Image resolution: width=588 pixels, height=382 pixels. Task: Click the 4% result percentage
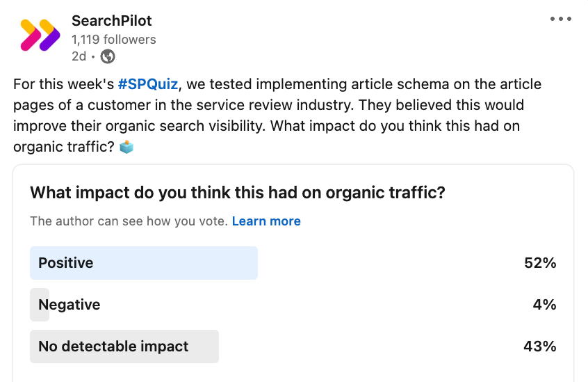click(x=544, y=305)
